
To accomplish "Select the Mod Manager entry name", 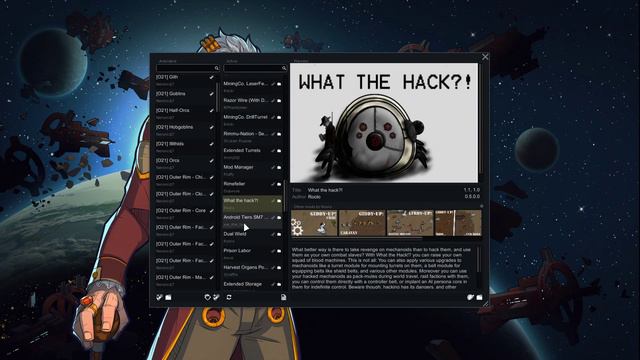I will click(x=238, y=167).
